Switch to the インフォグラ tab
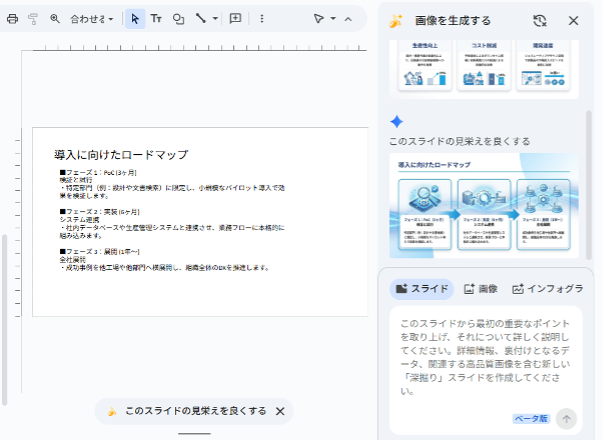 547,289
